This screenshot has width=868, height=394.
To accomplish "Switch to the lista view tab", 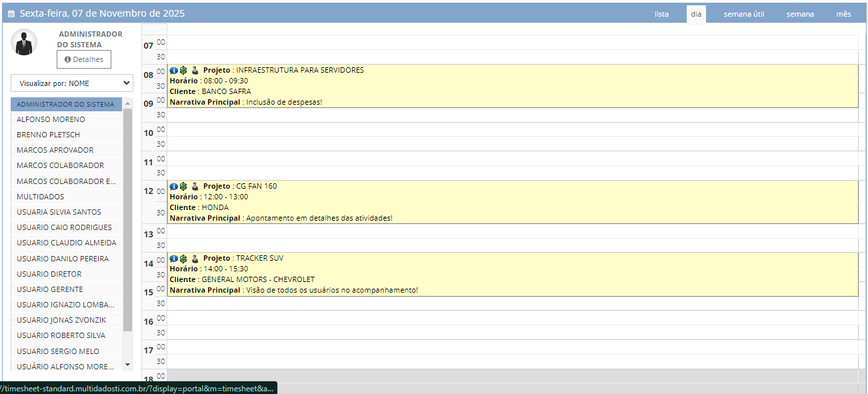I will pos(661,14).
